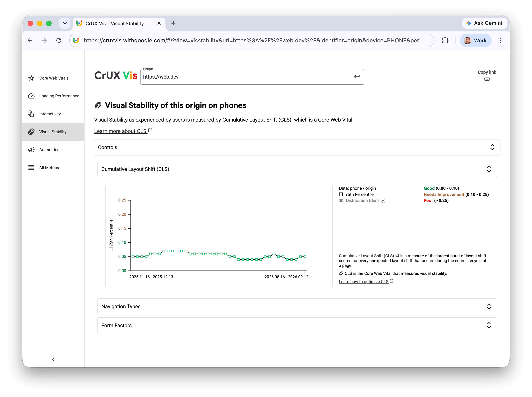Toggle the 75th Percentile axis checkbox
Screen dimensions: 532x397
pyautogui.click(x=111, y=249)
